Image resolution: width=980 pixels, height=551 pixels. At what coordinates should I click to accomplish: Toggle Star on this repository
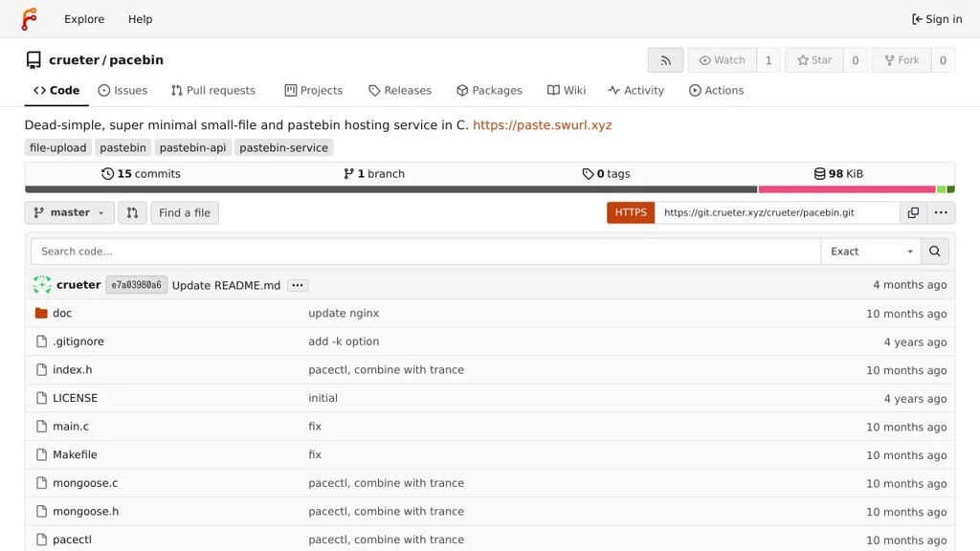click(x=814, y=60)
